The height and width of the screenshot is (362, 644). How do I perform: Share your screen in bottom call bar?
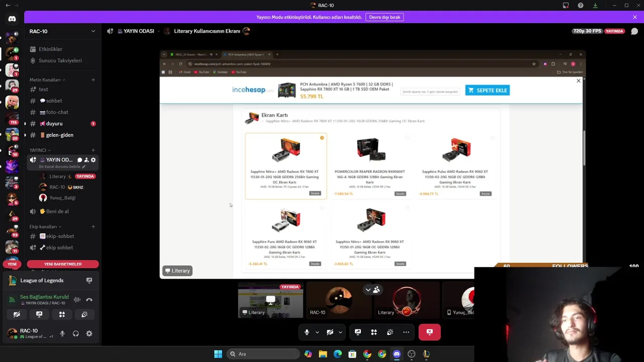click(358, 332)
